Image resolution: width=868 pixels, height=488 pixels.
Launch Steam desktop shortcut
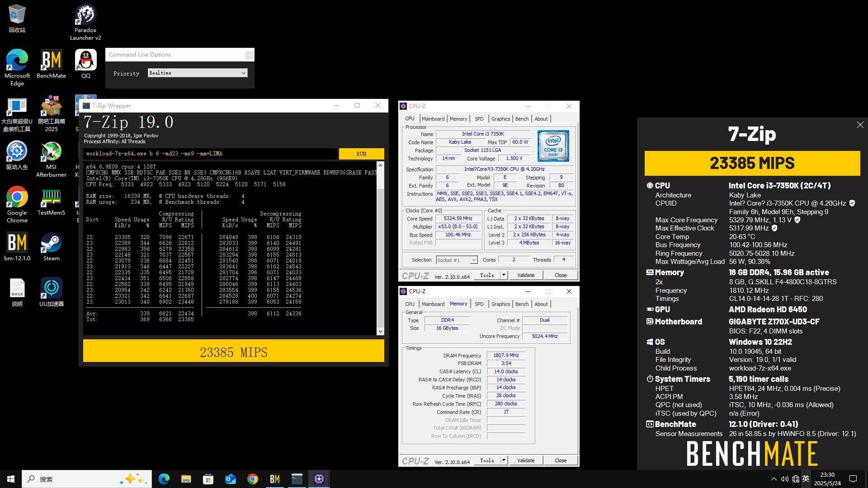tap(51, 246)
